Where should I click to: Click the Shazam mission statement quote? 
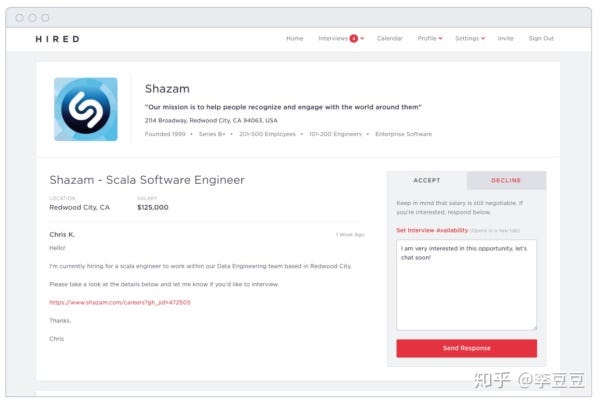[283, 107]
